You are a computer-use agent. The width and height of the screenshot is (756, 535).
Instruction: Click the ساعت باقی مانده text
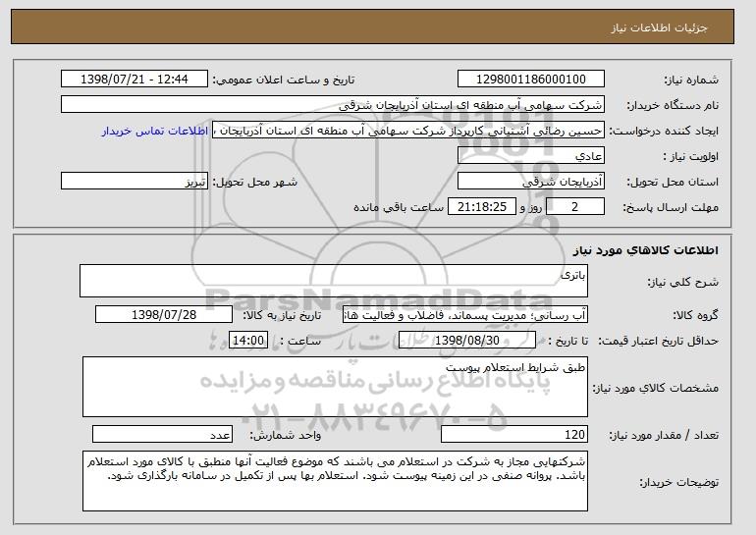point(399,207)
